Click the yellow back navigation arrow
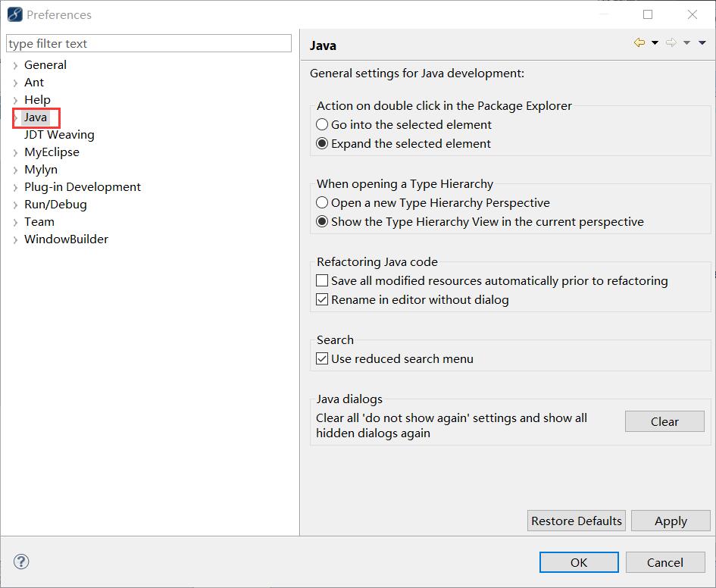 click(639, 42)
